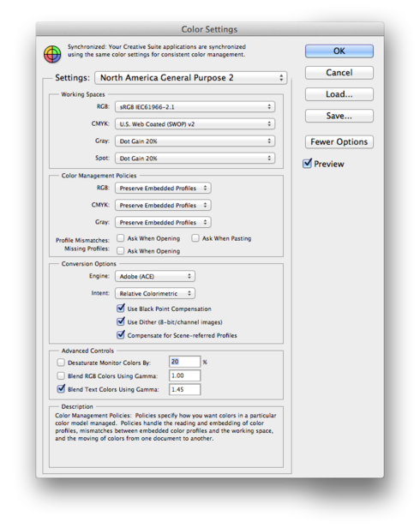
Task: Enable Blend RGB Colors Using Gamma
Action: click(x=61, y=375)
